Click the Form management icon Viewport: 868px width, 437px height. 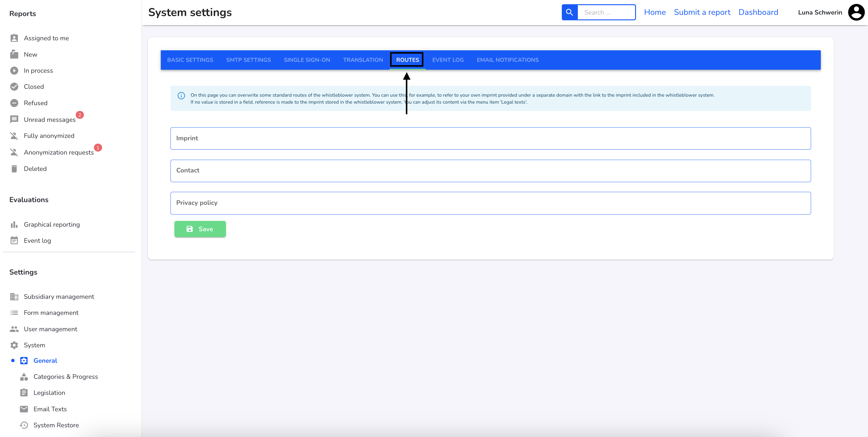(x=14, y=313)
